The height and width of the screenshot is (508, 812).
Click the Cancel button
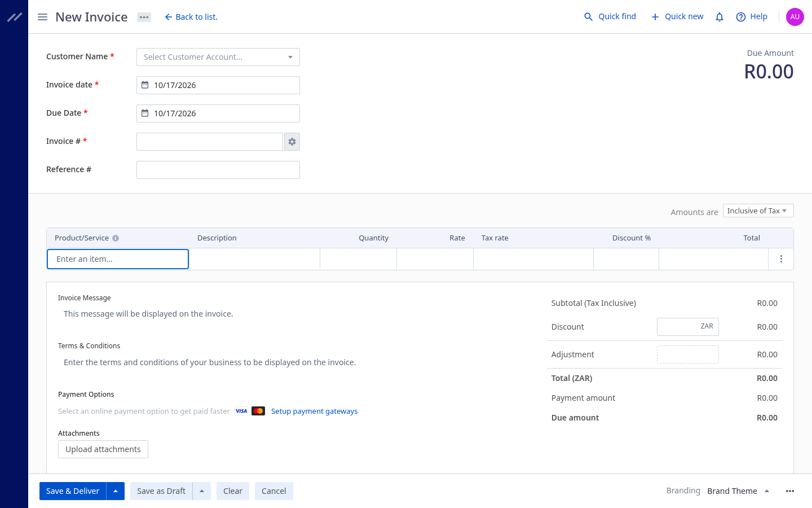tap(274, 491)
